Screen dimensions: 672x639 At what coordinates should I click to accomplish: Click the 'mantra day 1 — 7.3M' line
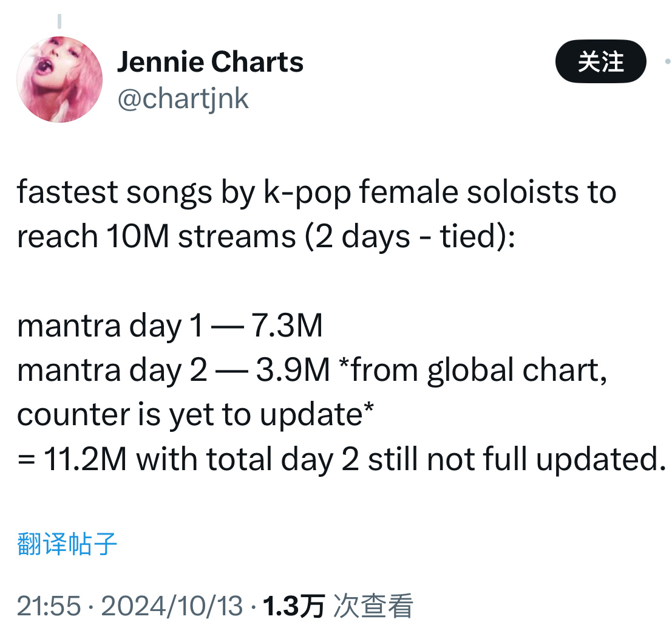coord(170,326)
